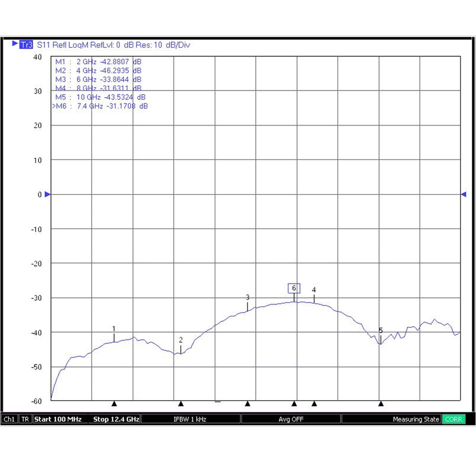
Task: Select the Tr3 trace label
Action: [x=26, y=45]
